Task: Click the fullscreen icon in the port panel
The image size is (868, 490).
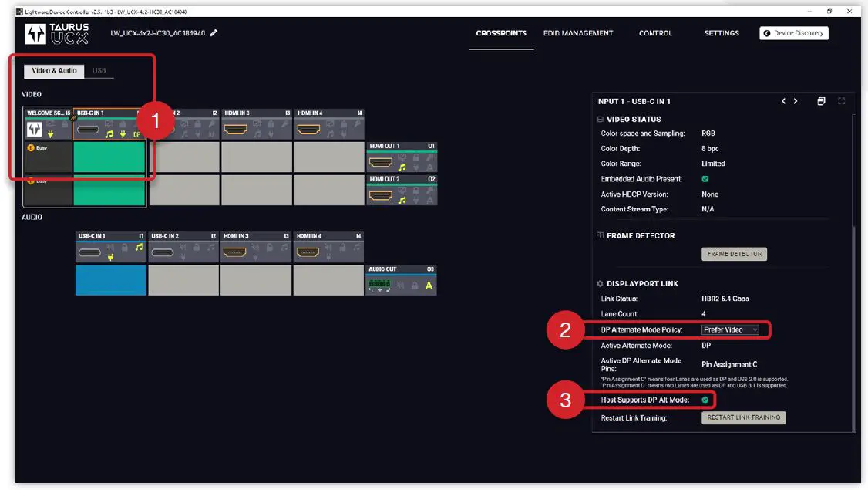Action: point(842,101)
